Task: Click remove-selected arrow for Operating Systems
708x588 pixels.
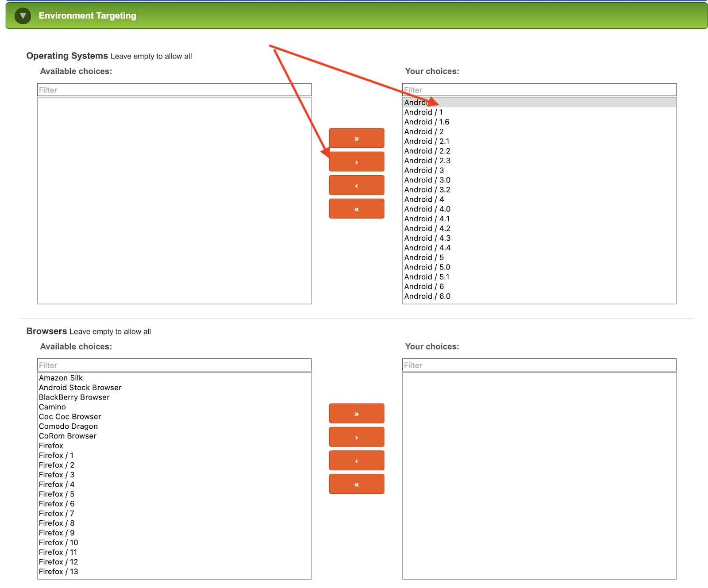Action: click(356, 185)
